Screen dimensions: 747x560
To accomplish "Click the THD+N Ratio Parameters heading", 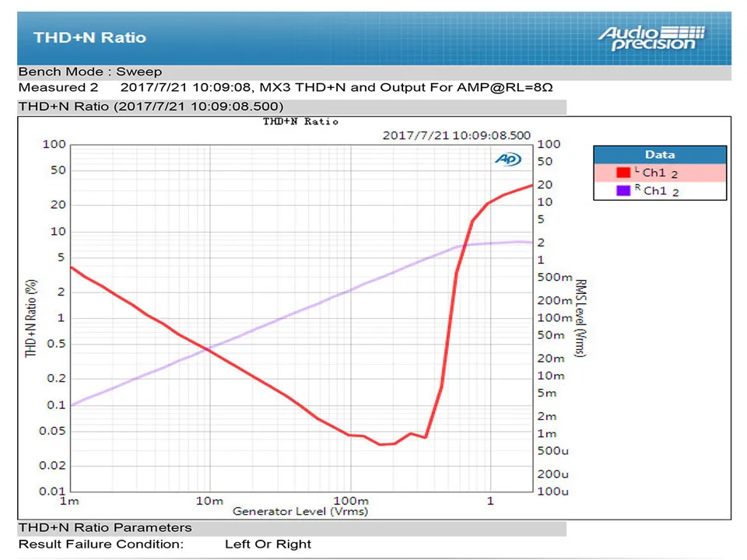I will (x=105, y=527).
